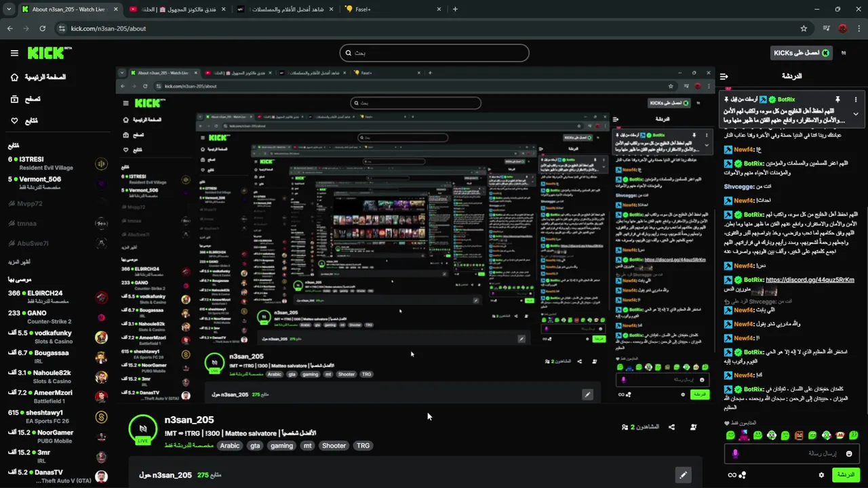Switch to the Fasel+ browser tab
868x488 pixels.
click(x=393, y=9)
